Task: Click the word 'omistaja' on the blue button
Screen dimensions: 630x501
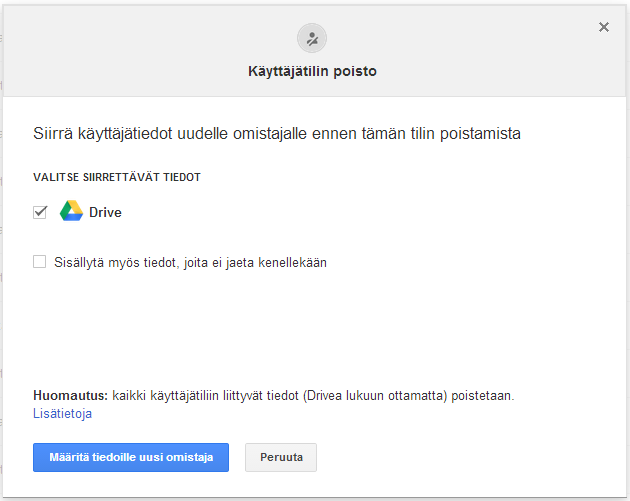Action: click(x=190, y=457)
